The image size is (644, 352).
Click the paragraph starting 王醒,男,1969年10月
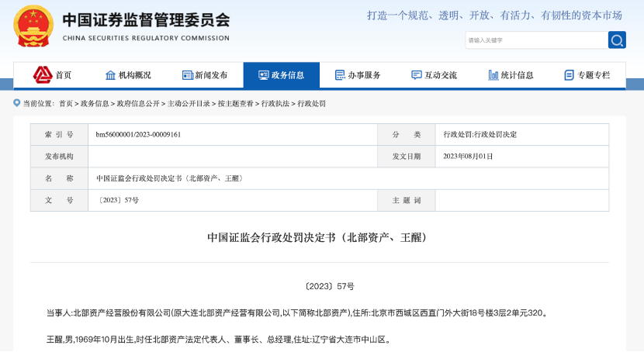[219, 340]
